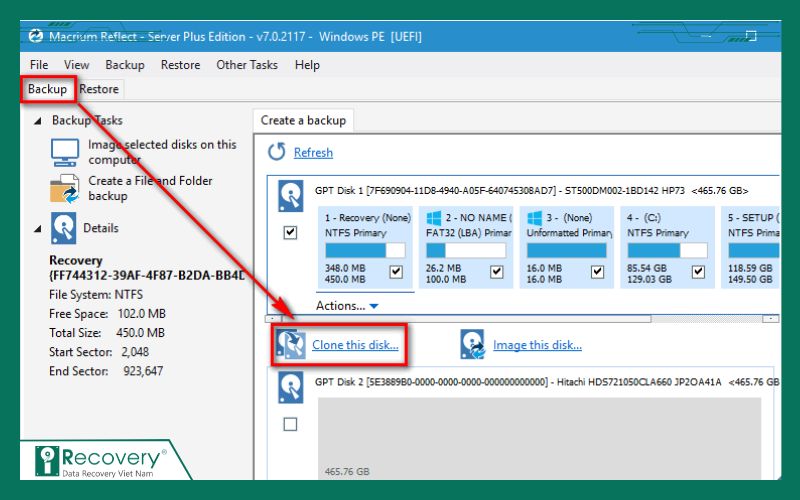
Task: Click the Clone this disk icon
Action: 292,345
